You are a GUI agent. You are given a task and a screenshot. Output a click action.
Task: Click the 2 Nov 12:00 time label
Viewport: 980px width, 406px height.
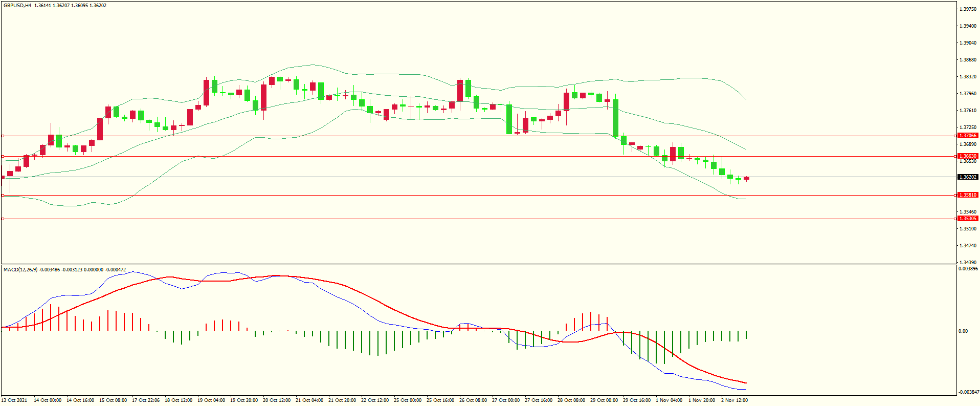coord(734,400)
